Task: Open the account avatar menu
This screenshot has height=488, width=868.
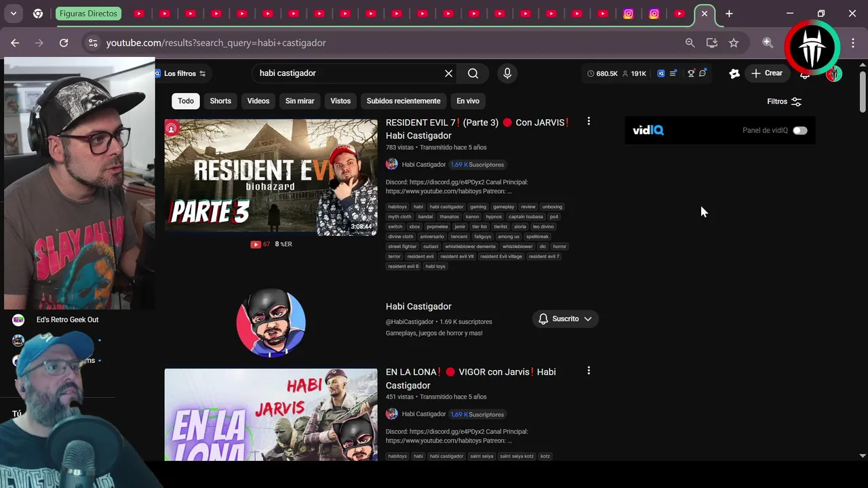Action: coord(834,75)
